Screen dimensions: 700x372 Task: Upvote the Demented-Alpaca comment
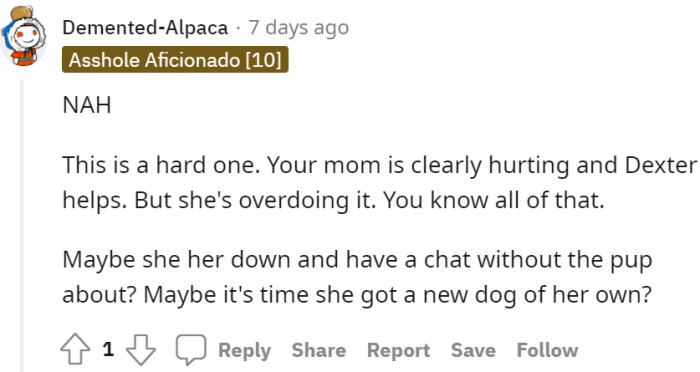coord(75,349)
